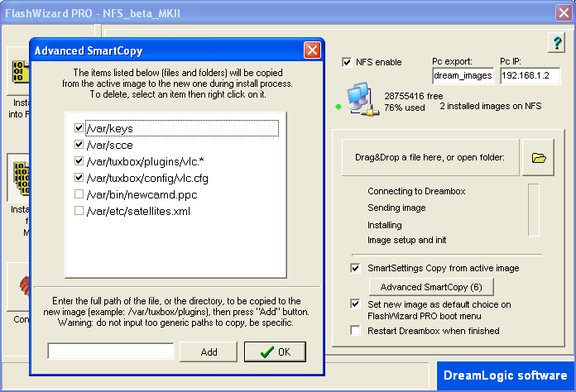Check /var/etc/satellites.xml item
The image size is (576, 392).
79,211
